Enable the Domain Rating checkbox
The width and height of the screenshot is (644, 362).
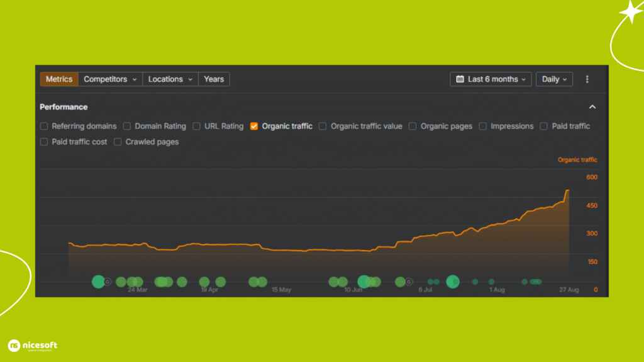point(127,126)
